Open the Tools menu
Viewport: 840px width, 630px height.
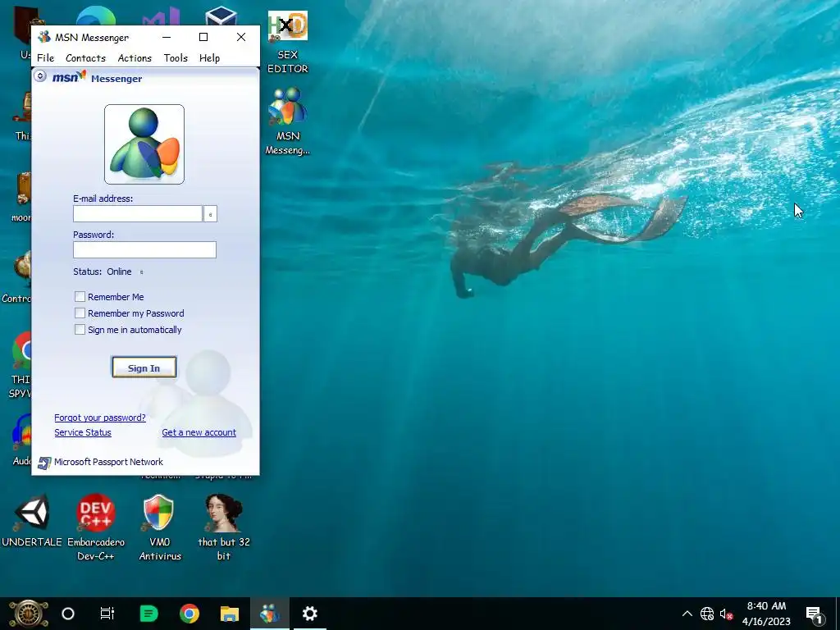pyautogui.click(x=176, y=58)
